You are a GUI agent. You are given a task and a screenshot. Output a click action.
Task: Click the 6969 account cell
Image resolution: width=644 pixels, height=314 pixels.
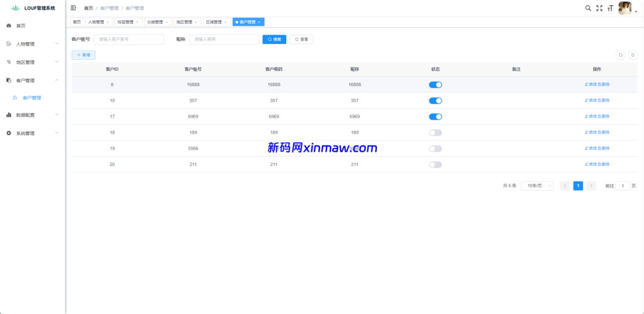click(193, 116)
